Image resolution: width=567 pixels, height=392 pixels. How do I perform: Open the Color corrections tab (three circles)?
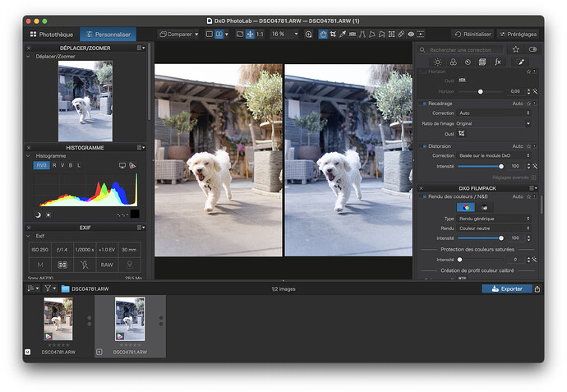click(453, 62)
